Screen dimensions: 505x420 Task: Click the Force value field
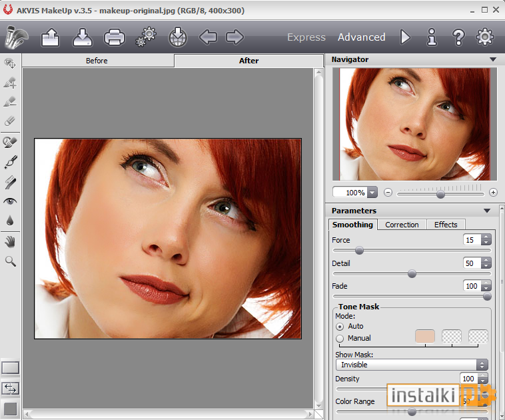tap(472, 240)
